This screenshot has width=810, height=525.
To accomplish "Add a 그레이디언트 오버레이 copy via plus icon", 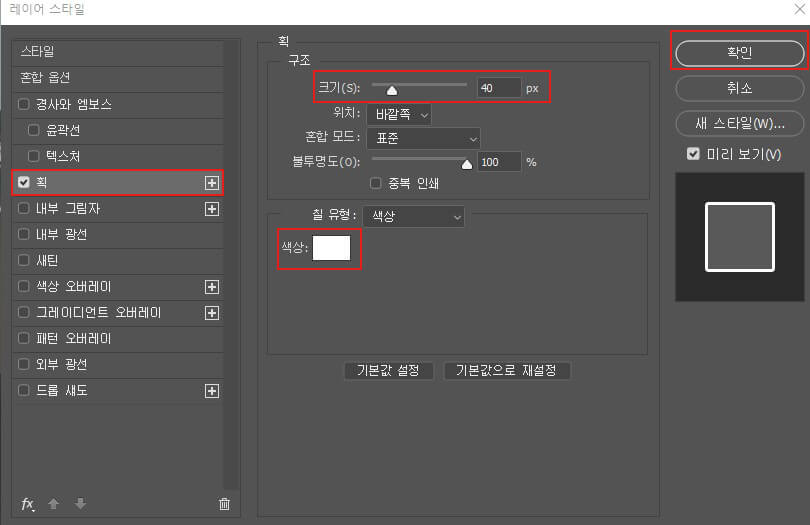I will click(x=212, y=313).
